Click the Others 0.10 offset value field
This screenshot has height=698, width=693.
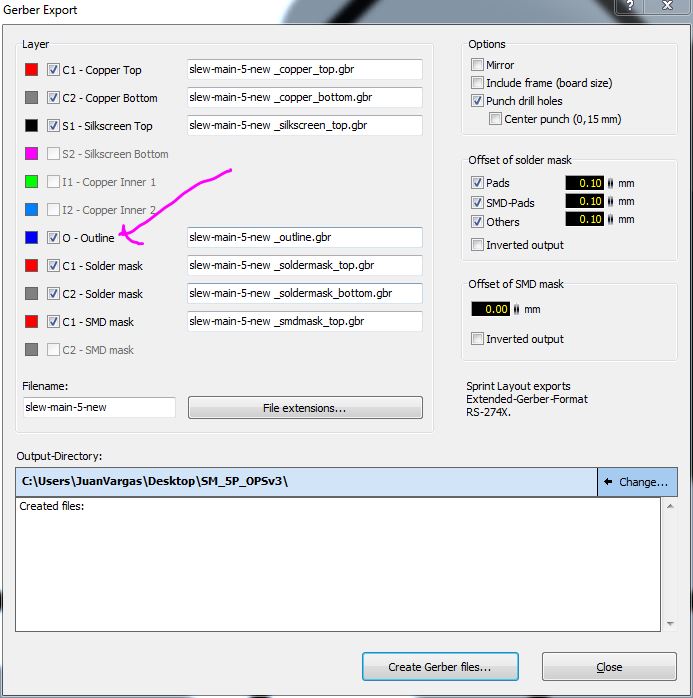584,219
